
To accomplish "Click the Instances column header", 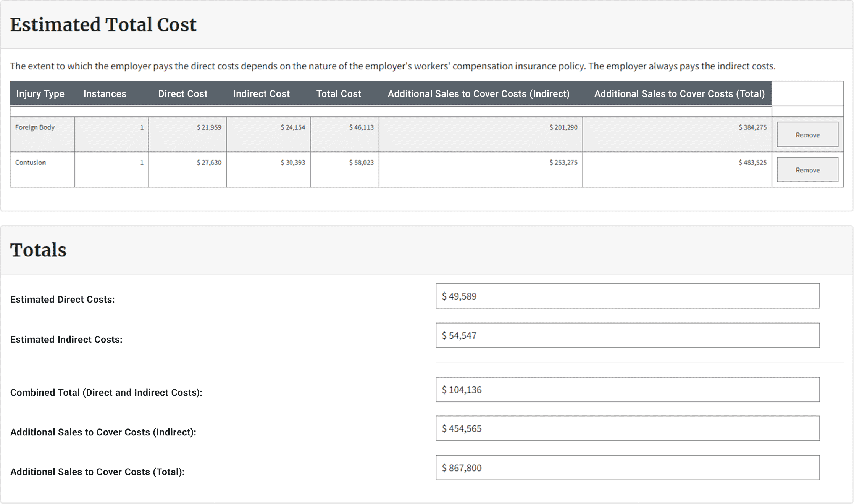I will (105, 93).
